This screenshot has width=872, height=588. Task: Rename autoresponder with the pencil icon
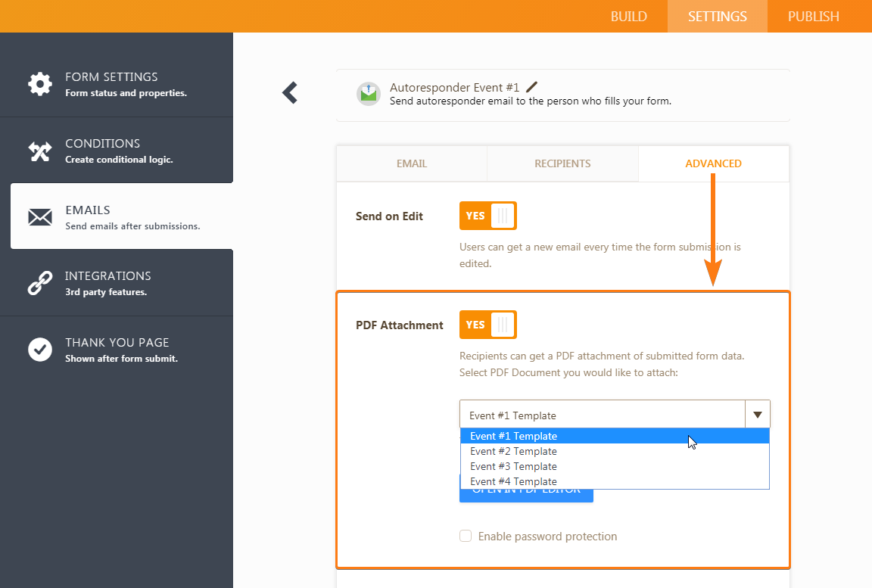[531, 87]
